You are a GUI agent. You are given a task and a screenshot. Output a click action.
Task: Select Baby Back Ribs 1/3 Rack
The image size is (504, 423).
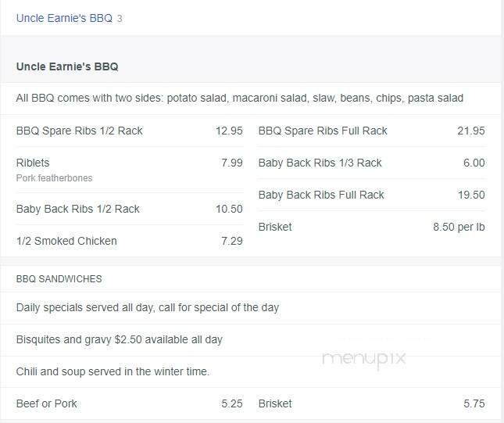320,163
